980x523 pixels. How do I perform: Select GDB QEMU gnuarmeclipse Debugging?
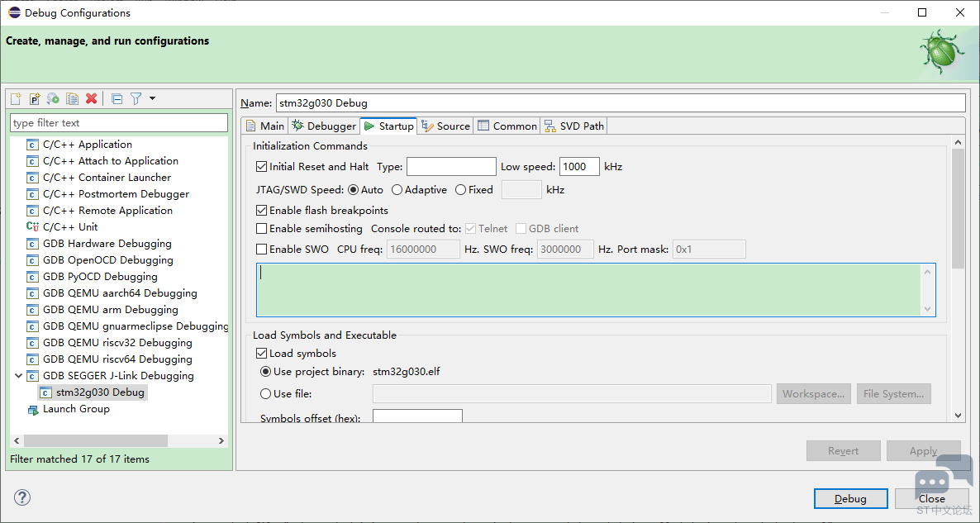click(x=135, y=326)
